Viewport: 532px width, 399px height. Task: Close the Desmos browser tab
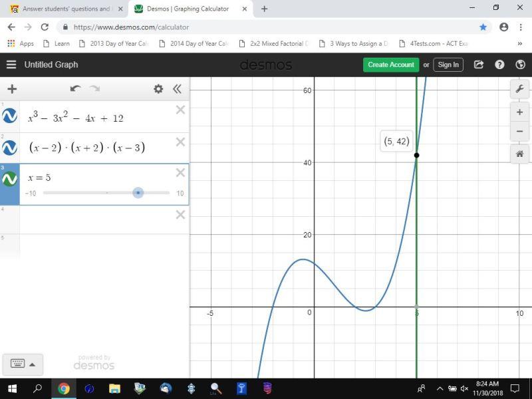coord(245,9)
